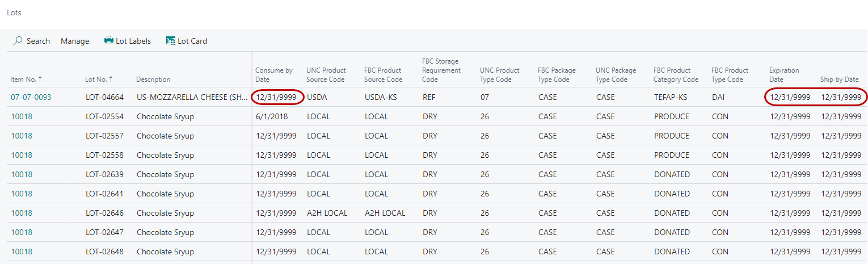Viewport: 868px width, 264px height.
Task: Select US-MOZZARELLA CHEESE description cell
Action: pyautogui.click(x=191, y=97)
